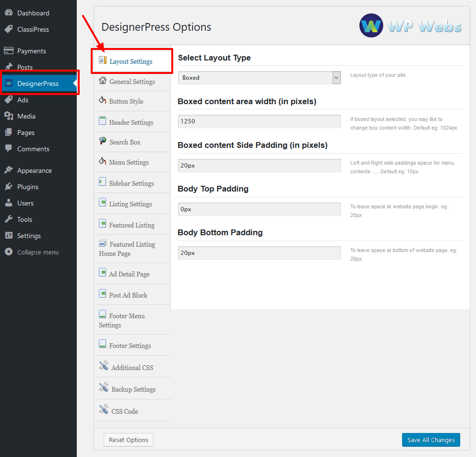Click the ClassiPress tag icon
Screen dimensions: 476x457
point(9,29)
